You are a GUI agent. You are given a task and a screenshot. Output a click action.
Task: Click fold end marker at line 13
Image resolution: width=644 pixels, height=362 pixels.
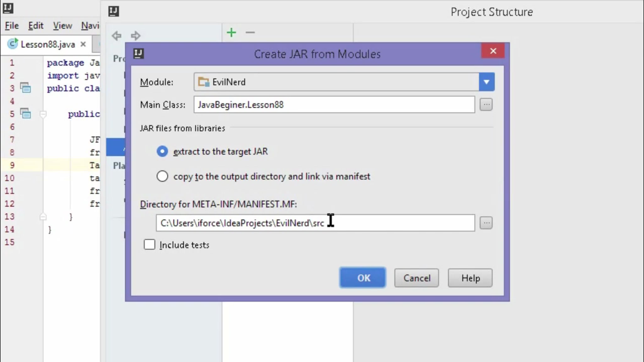pos(43,217)
